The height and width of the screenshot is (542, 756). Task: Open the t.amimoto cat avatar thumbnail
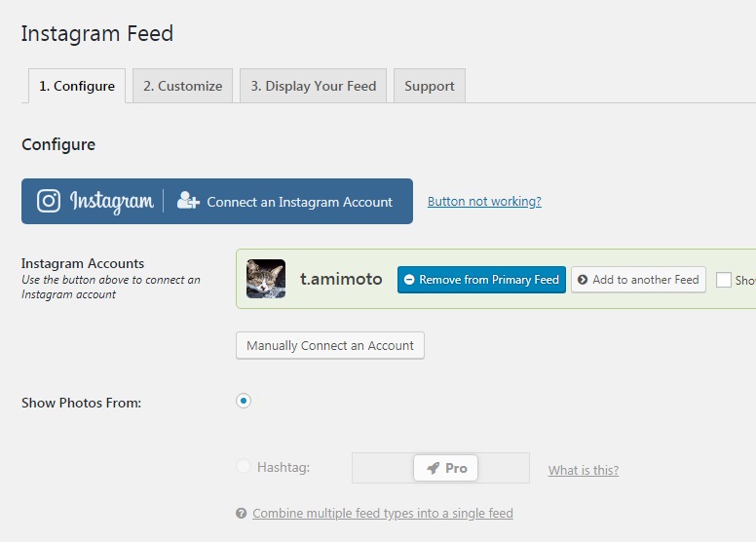coord(266,279)
